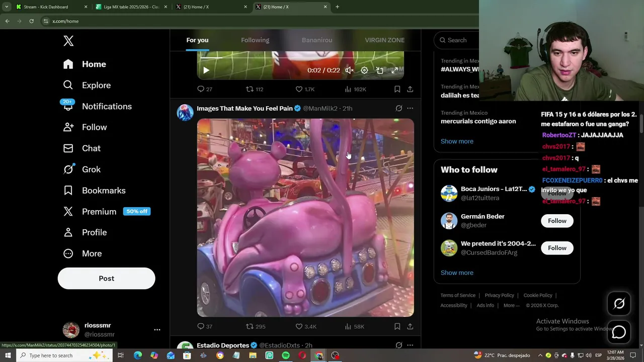This screenshot has width=644, height=362.
Task: Switch to the For you tab
Action: (x=197, y=40)
